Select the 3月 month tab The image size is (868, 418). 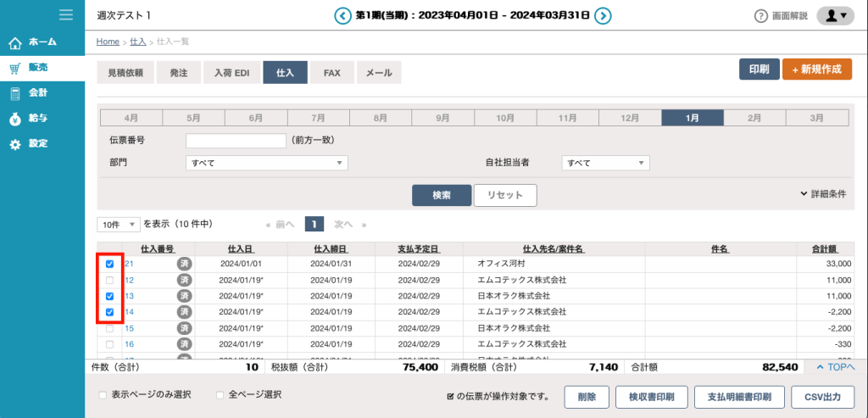(817, 118)
